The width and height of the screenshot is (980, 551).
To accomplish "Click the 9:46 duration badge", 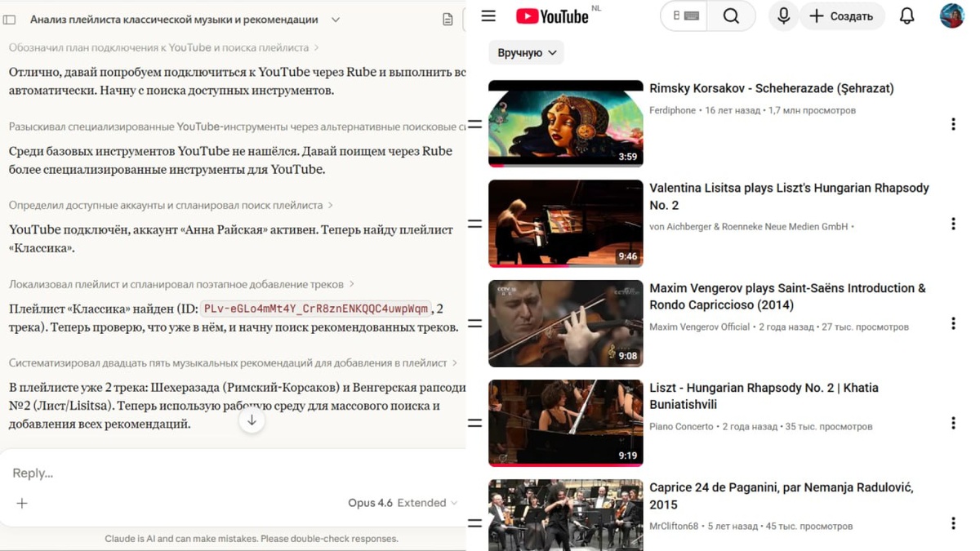I will pyautogui.click(x=627, y=256).
